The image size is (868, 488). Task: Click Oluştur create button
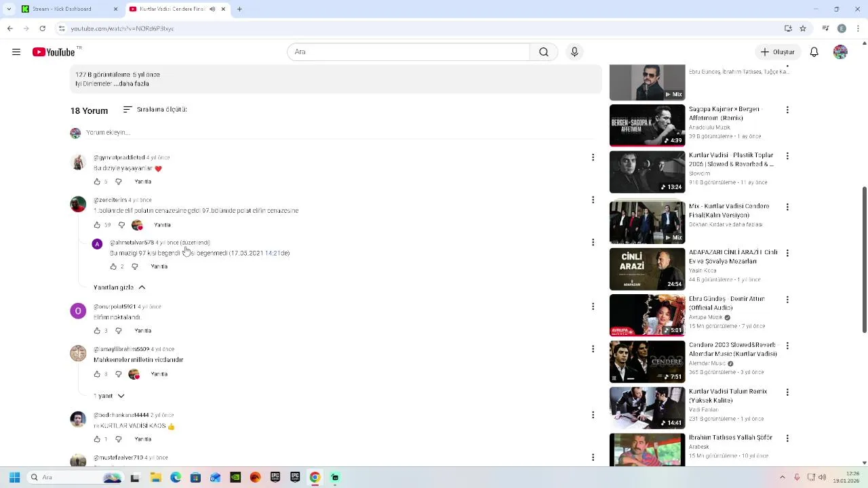(778, 52)
